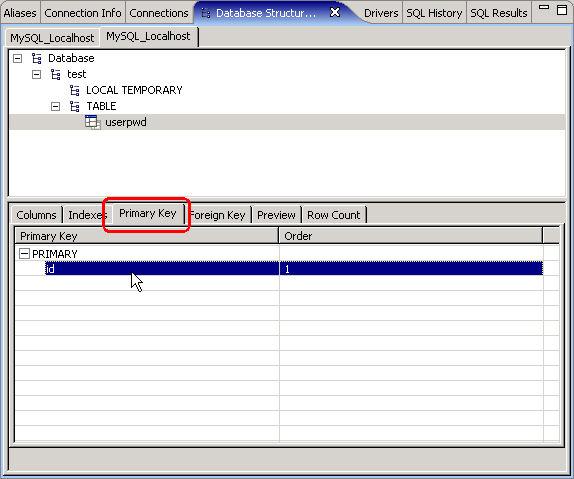
Task: Click the Database Structure tab icon
Action: 206,13
